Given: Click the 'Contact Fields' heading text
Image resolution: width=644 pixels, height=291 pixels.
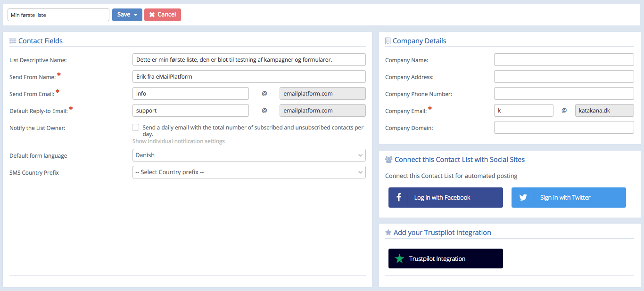Looking at the screenshot, I should pyautogui.click(x=41, y=41).
